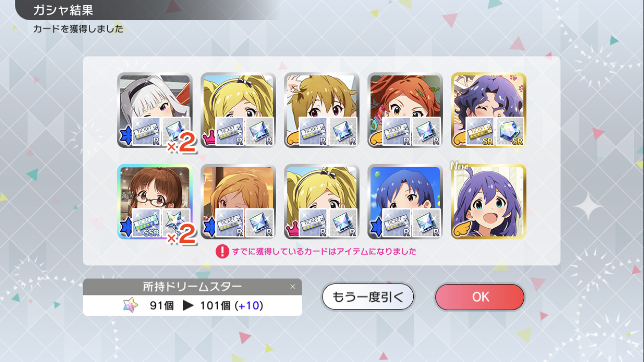This screenshot has height=362, width=644.
Task: Click the red OK button
Action: pos(479,297)
